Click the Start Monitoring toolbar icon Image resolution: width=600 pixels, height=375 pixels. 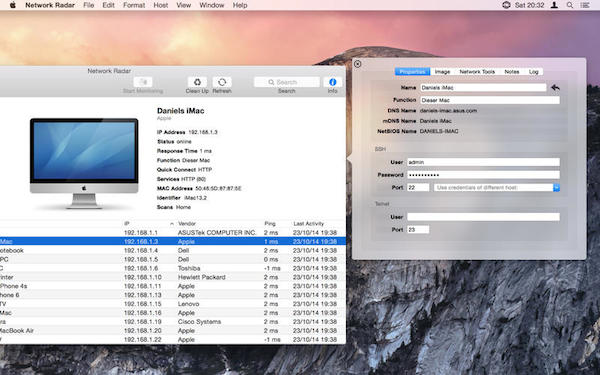point(143,82)
